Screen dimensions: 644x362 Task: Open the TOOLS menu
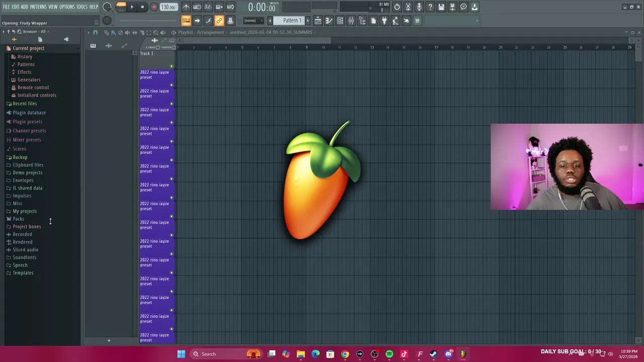[82, 7]
